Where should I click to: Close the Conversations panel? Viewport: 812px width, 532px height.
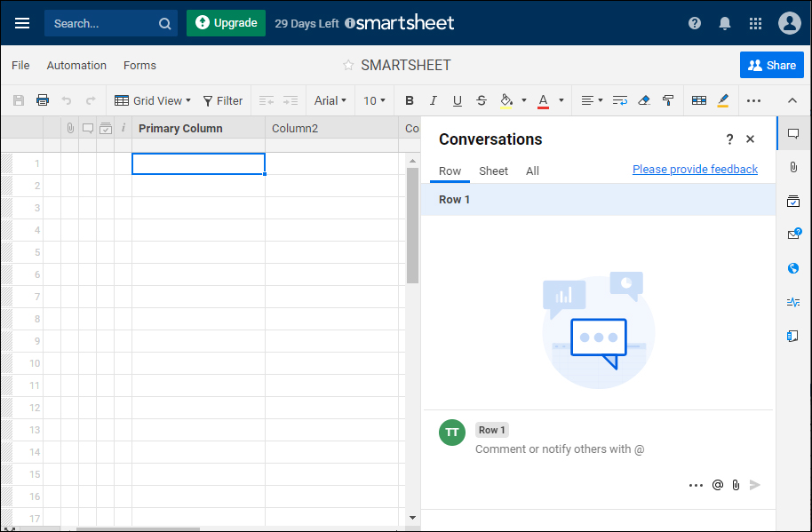[x=750, y=139]
